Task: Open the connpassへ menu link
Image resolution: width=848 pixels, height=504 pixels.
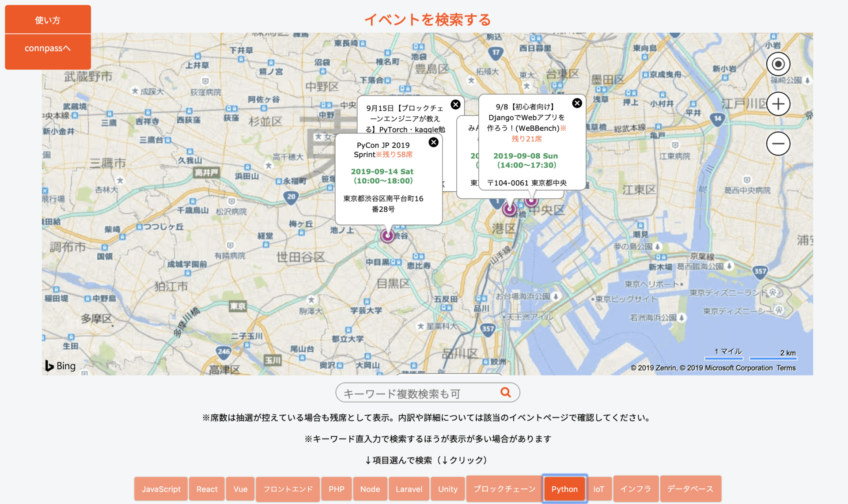Action: [x=48, y=49]
